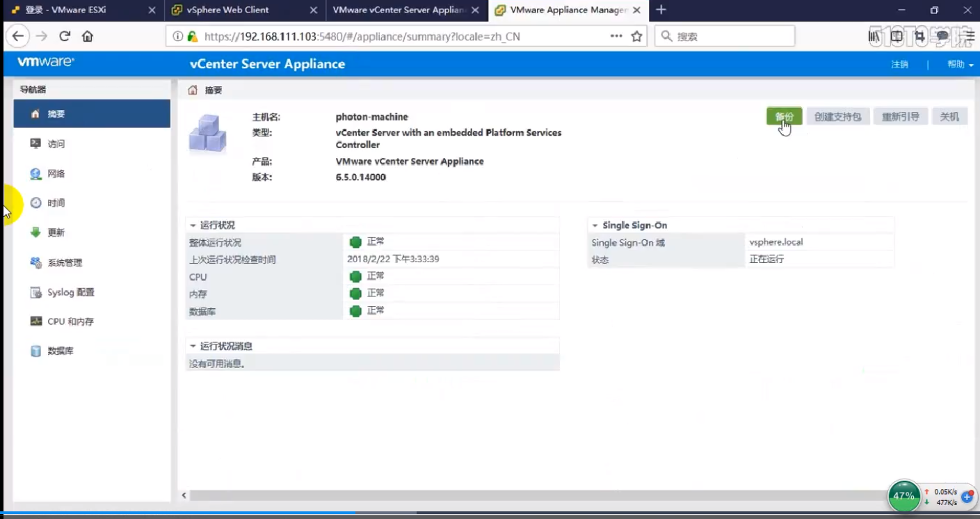Open the 帮助 help dropdown

click(960, 64)
